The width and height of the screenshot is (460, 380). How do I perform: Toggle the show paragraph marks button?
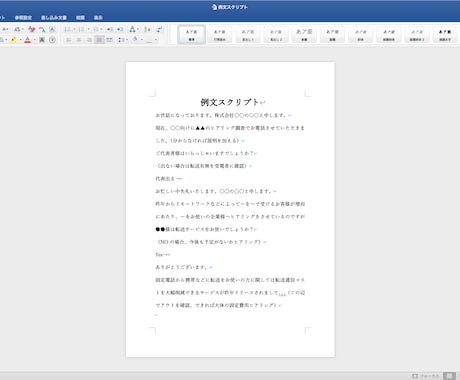(x=159, y=30)
